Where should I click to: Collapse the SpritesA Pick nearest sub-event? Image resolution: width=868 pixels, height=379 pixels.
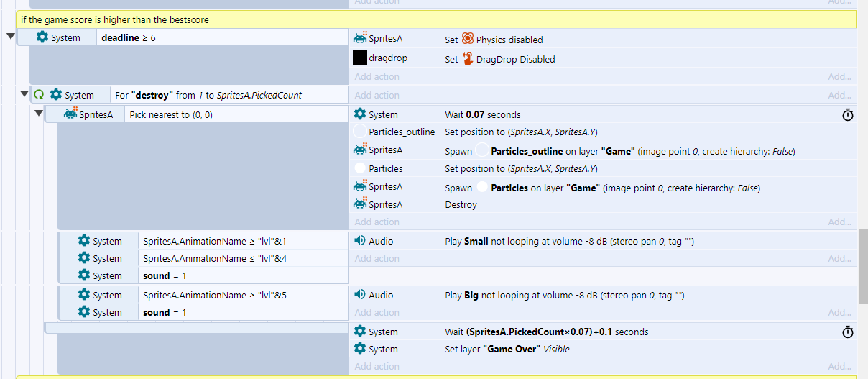(39, 114)
